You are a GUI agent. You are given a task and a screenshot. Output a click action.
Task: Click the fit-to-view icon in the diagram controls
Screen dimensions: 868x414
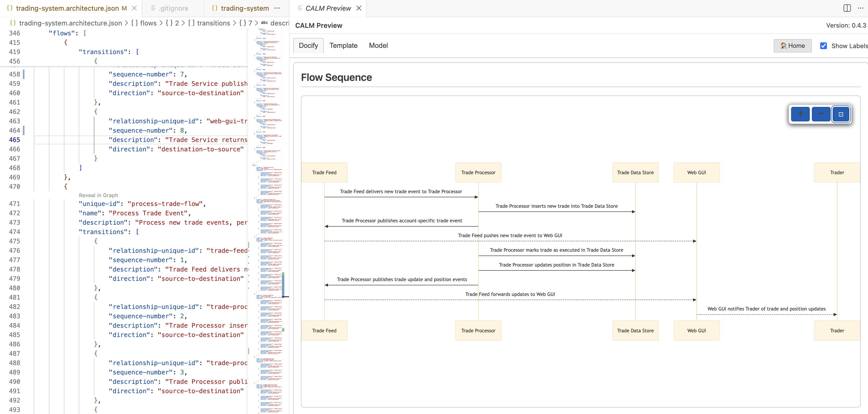point(841,114)
